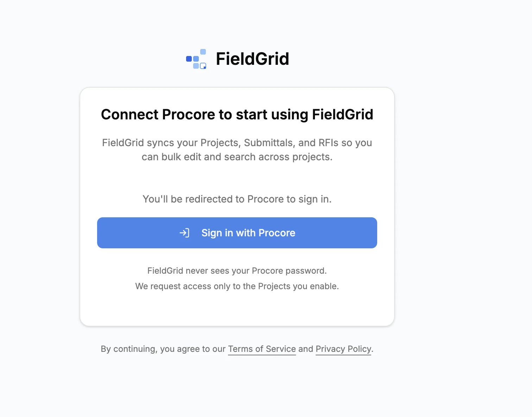The height and width of the screenshot is (417, 532).
Task: Click 'We request access only' text
Action: pyautogui.click(x=237, y=286)
